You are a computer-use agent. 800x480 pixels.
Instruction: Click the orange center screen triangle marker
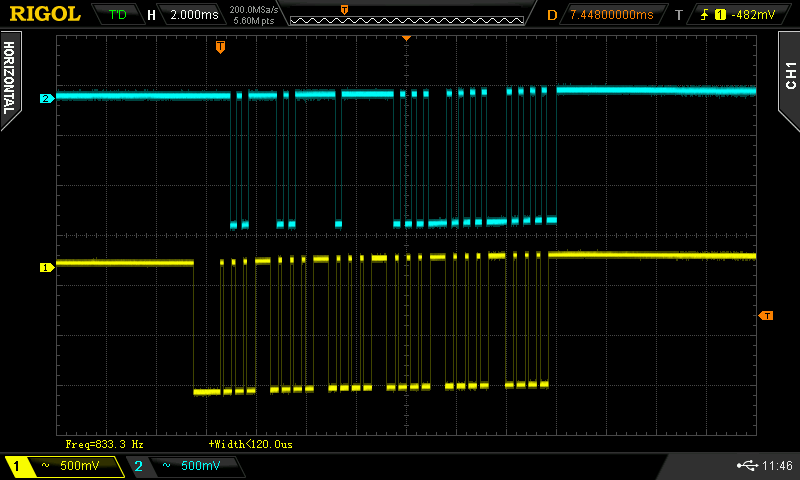(406, 38)
